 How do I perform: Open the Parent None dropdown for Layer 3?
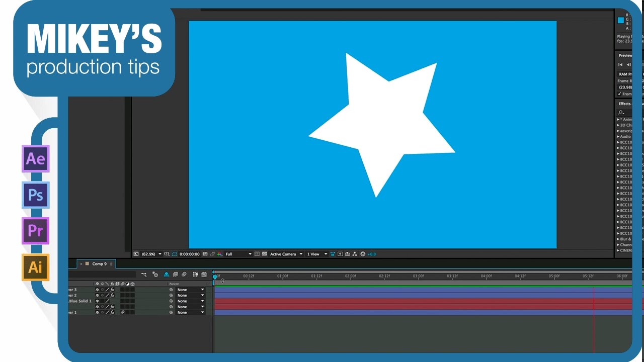click(191, 290)
